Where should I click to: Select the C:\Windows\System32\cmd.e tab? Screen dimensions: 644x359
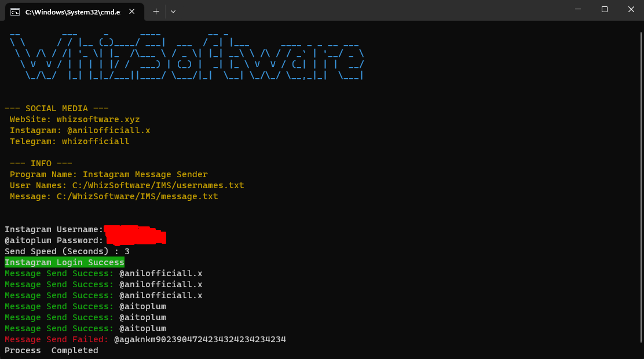(74, 12)
